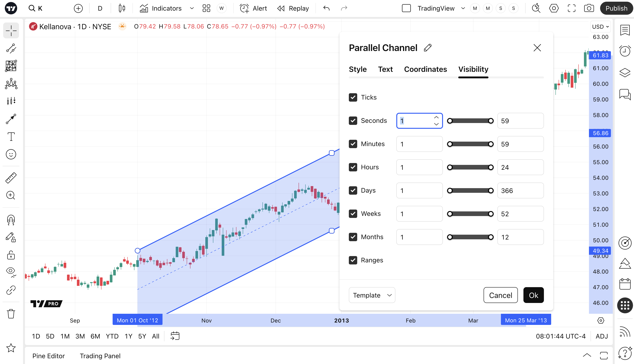Open candlestick chart style selector

point(122,9)
